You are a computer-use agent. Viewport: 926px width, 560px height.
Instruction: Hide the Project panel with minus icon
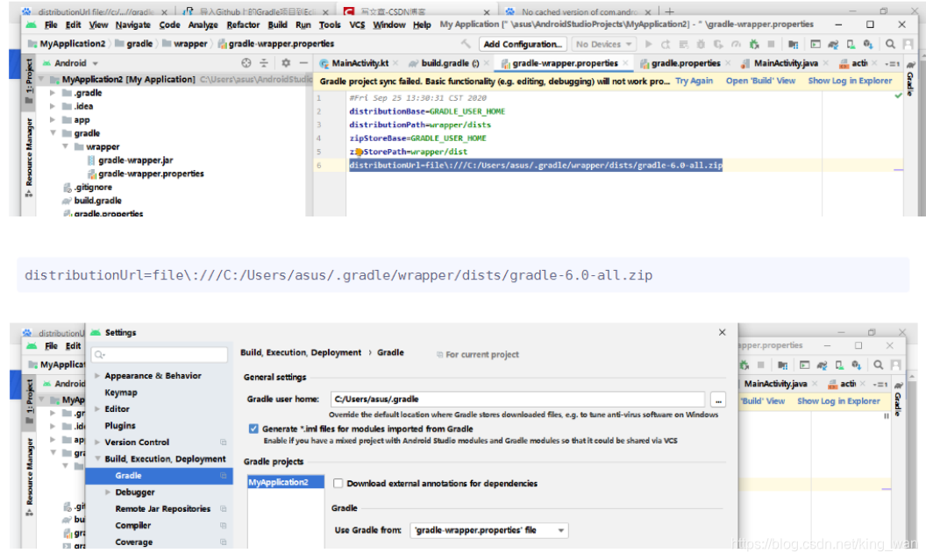click(303, 63)
